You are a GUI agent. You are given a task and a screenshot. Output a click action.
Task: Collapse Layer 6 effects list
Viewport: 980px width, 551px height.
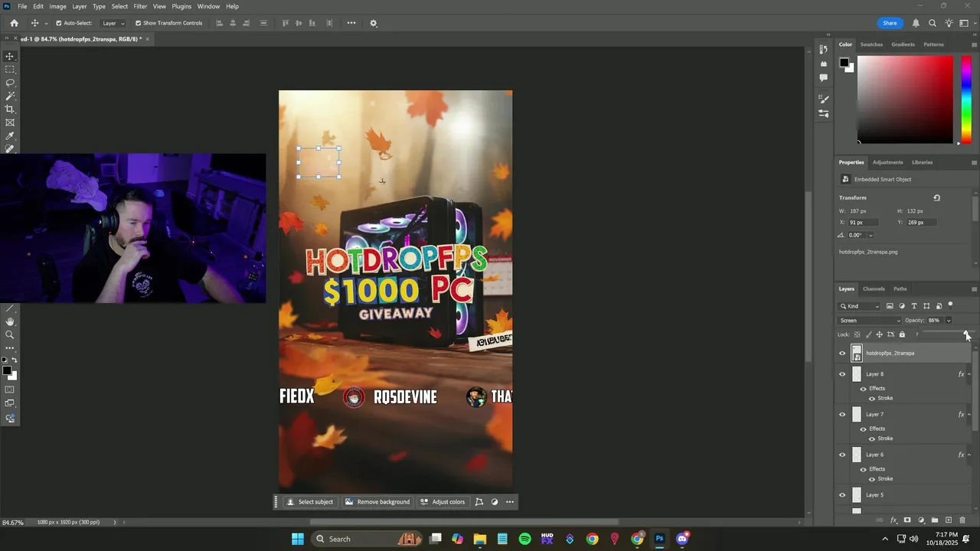coord(969,455)
